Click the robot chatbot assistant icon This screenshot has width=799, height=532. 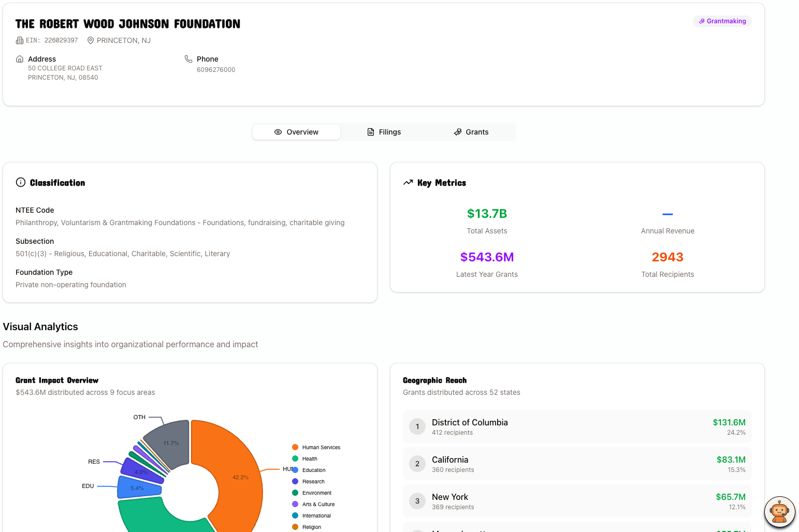[x=779, y=512]
